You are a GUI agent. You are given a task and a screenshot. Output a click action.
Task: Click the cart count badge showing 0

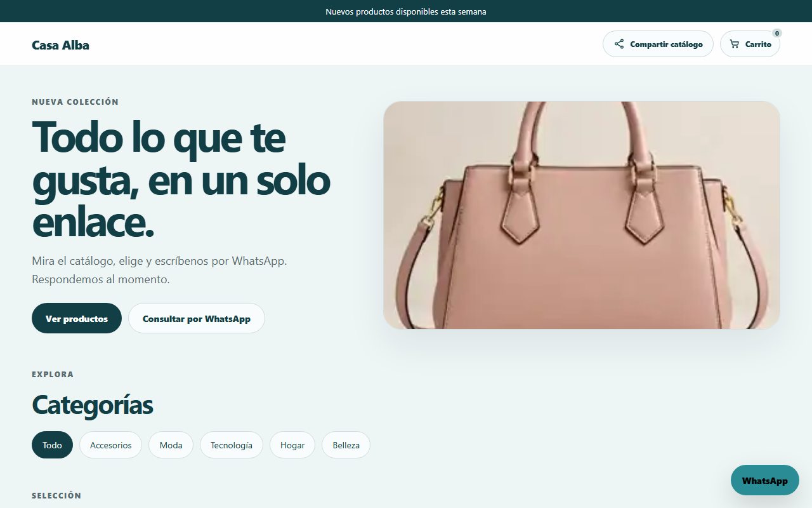(x=777, y=33)
